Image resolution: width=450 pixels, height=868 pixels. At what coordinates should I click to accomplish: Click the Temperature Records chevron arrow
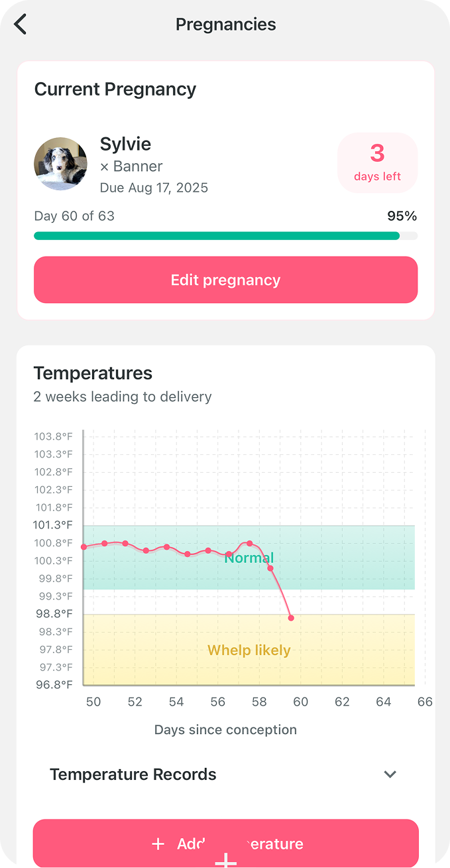coord(390,775)
